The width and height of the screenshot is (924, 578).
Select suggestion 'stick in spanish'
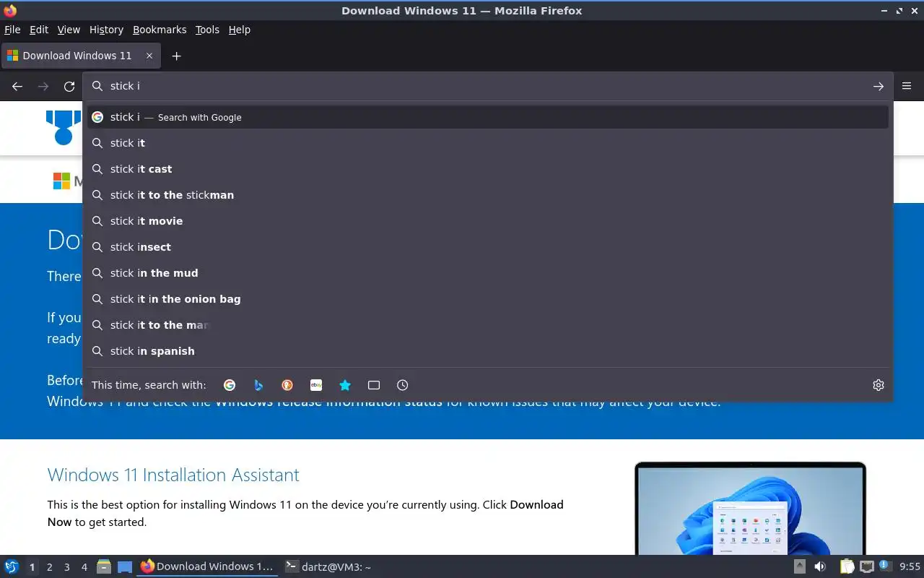click(488, 351)
